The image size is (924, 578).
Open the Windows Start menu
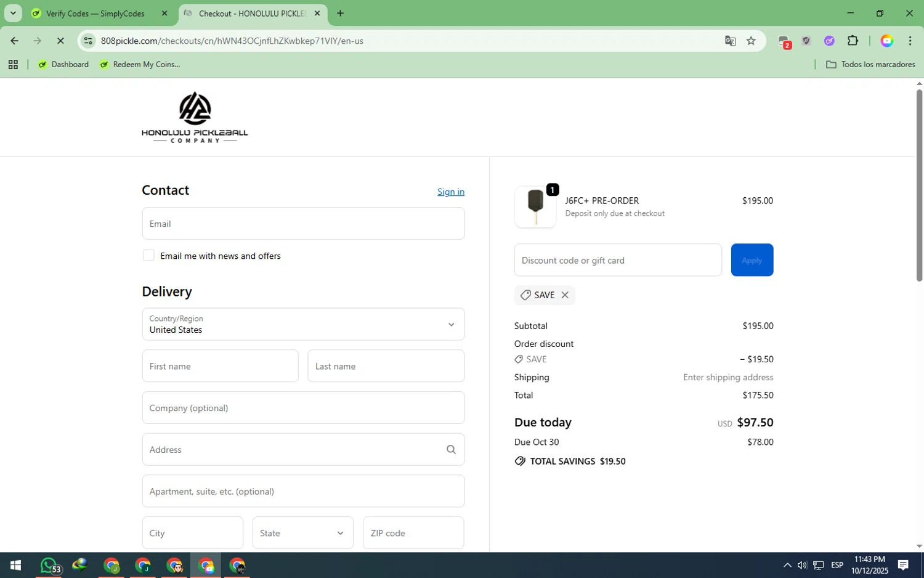click(16, 565)
